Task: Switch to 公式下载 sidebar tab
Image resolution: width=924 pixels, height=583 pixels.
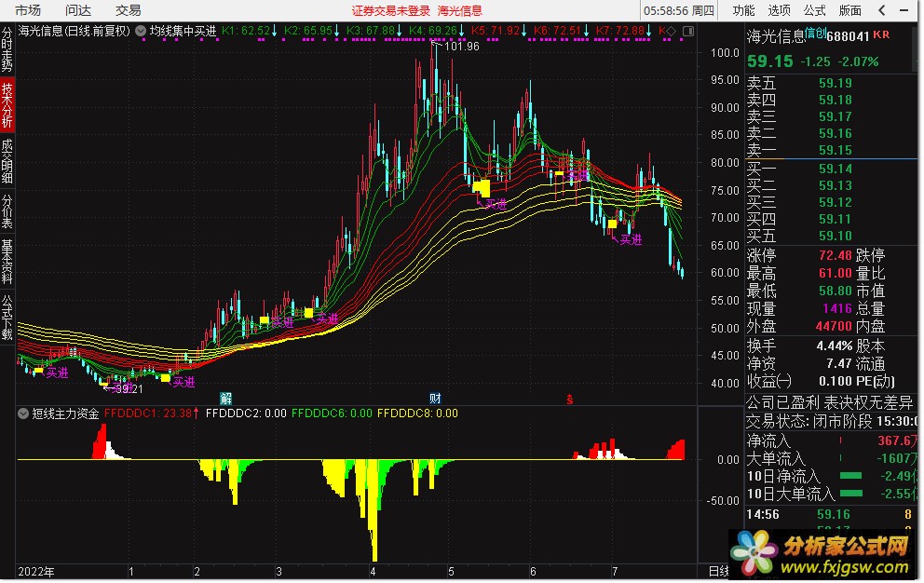Action: 7,318
